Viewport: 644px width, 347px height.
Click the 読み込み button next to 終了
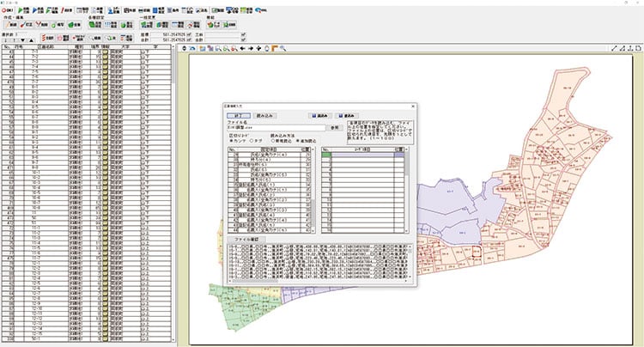tap(264, 116)
